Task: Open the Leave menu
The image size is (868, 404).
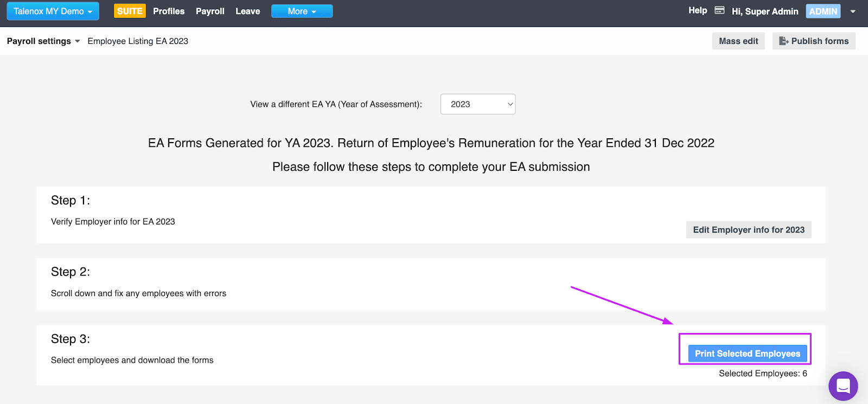Action: point(247,11)
